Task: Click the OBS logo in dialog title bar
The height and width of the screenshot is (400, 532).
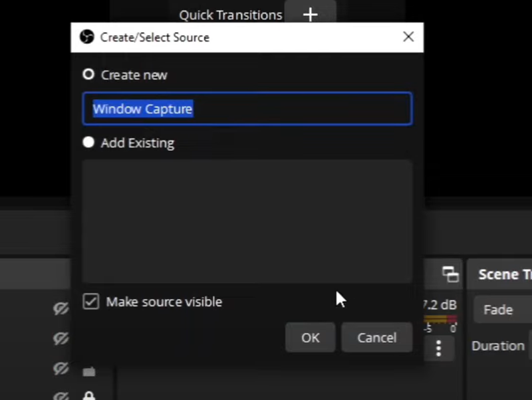Action: coord(86,37)
